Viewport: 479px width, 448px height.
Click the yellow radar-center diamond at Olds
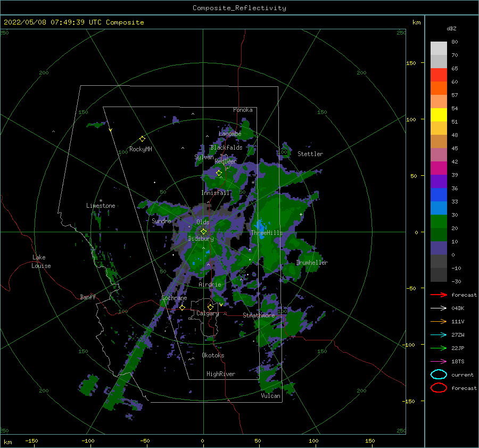click(203, 232)
